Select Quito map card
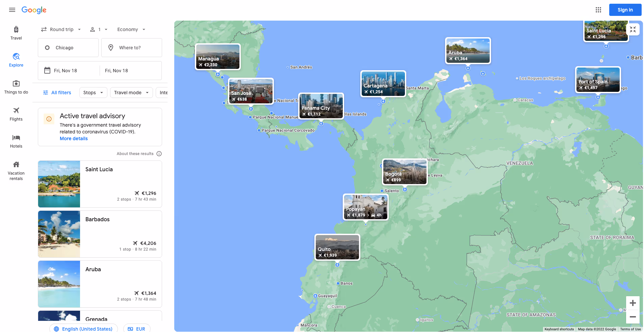This screenshot has height=332, width=644. [x=337, y=247]
